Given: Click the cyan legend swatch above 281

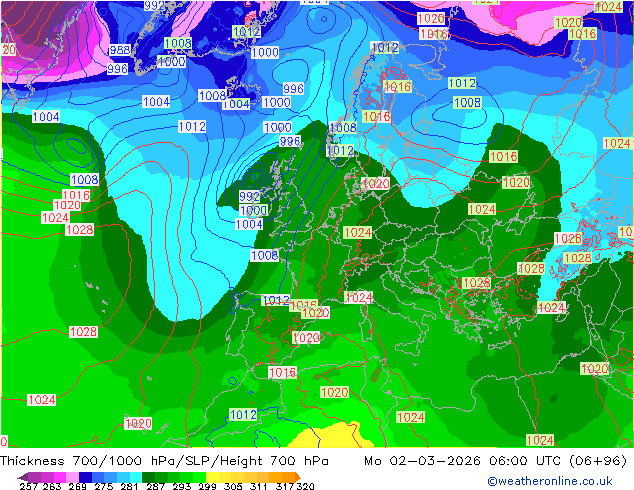Looking at the screenshot, I should (136, 477).
